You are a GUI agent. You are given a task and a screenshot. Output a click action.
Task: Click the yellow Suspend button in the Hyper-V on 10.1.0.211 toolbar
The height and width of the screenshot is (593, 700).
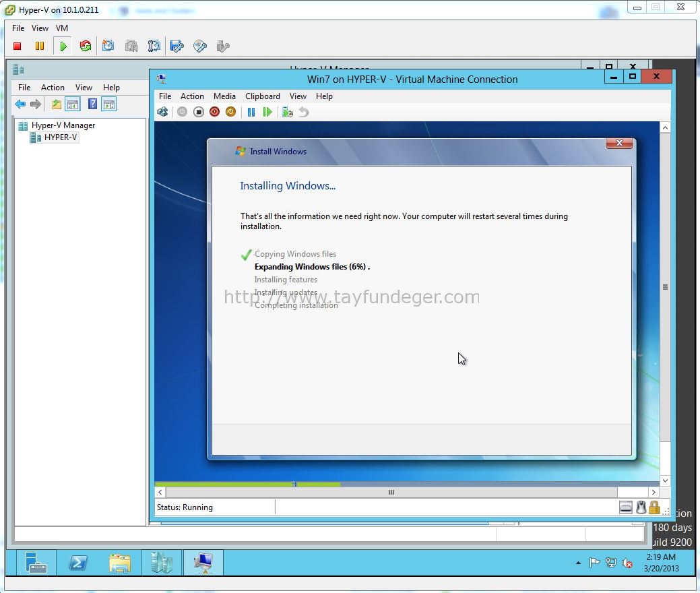[x=40, y=46]
